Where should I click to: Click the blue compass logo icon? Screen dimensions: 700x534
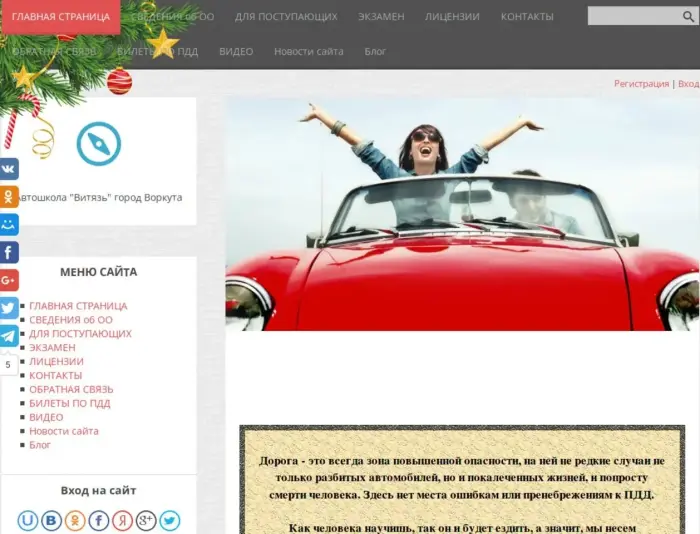[98, 144]
